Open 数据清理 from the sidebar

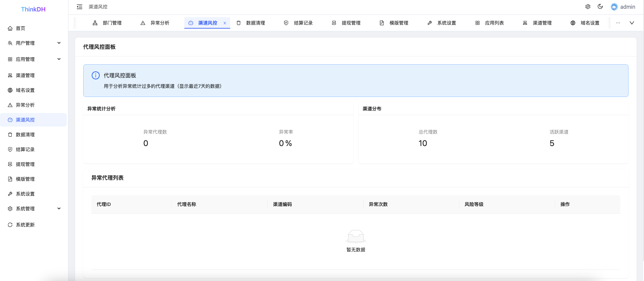pyautogui.click(x=25, y=135)
